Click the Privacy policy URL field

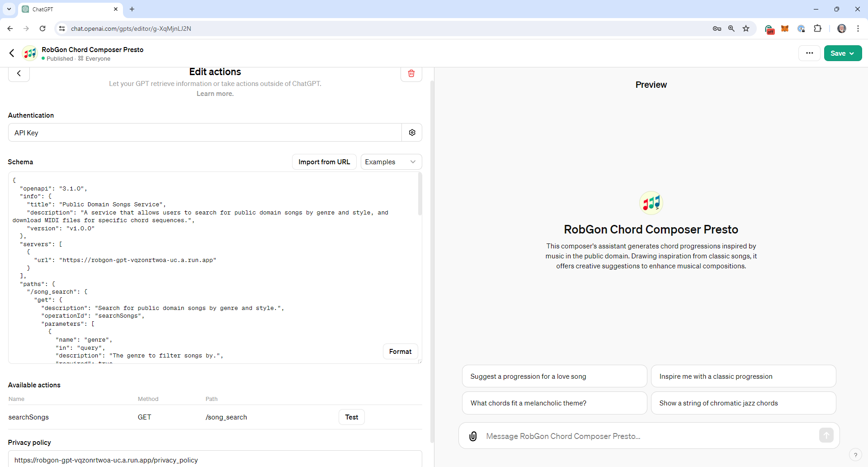[215, 459]
